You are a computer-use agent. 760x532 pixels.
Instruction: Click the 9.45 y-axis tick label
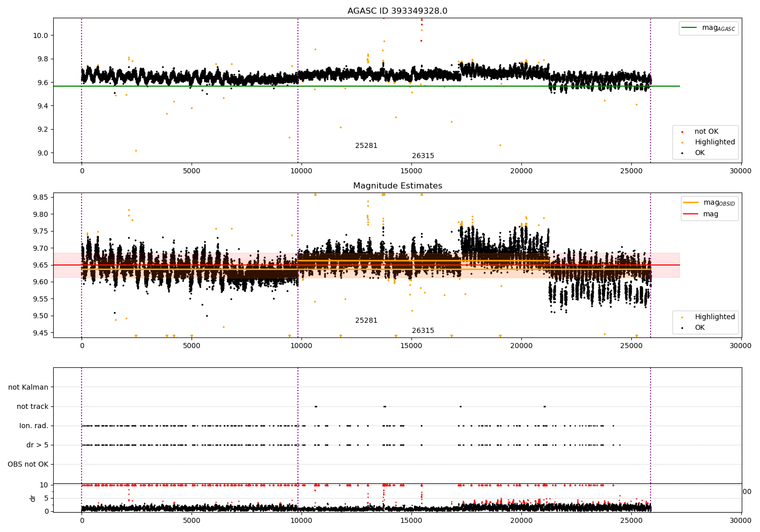coord(41,333)
